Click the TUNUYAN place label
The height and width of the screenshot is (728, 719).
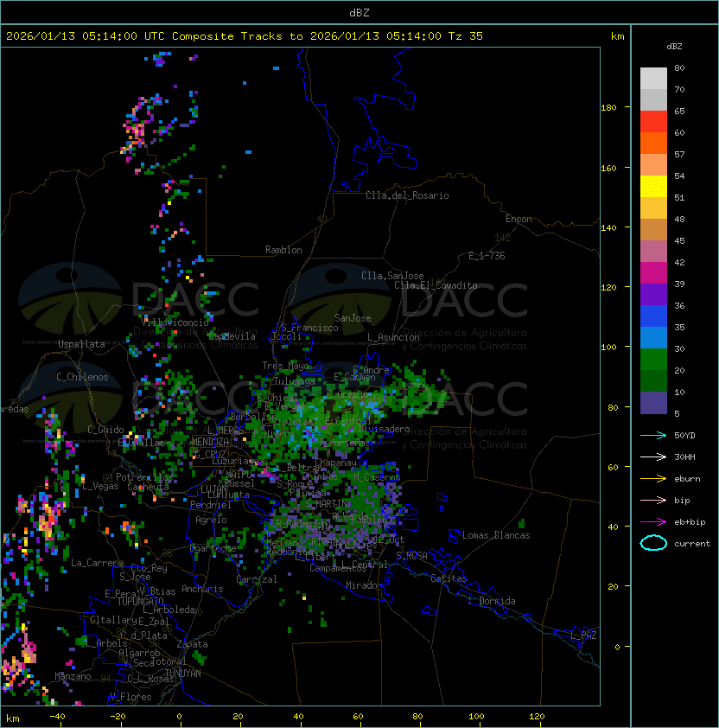click(x=183, y=674)
